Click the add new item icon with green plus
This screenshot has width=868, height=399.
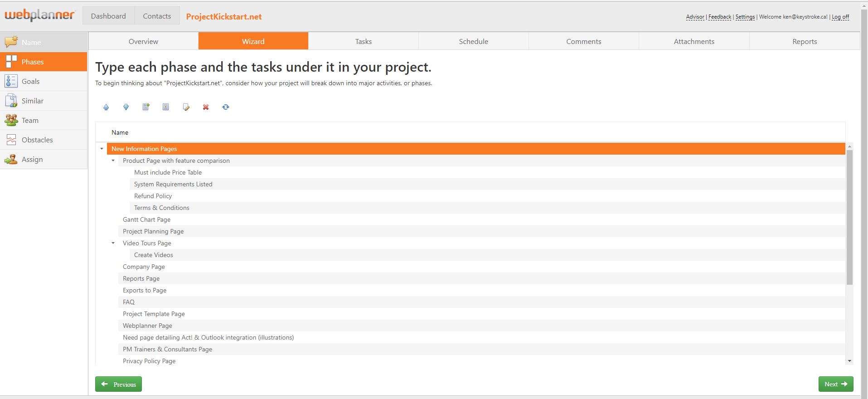click(146, 107)
